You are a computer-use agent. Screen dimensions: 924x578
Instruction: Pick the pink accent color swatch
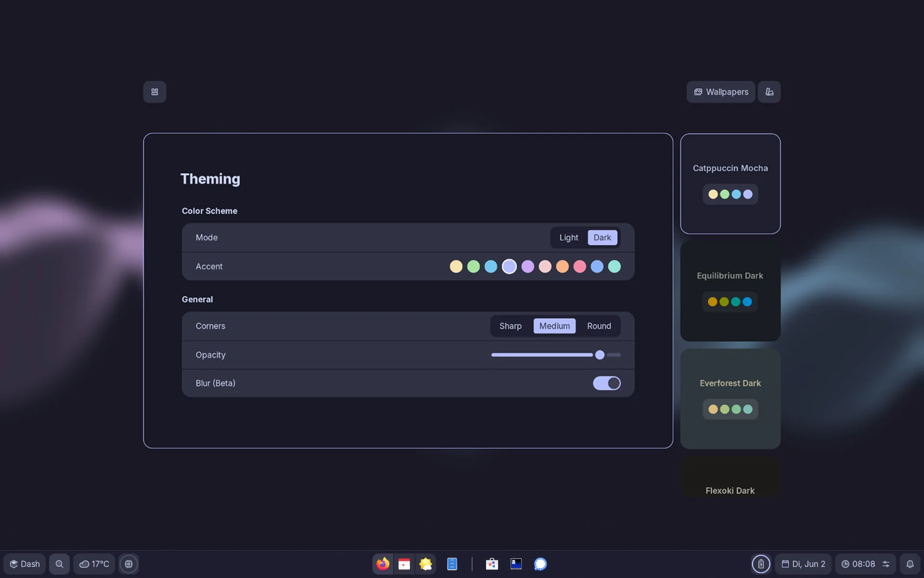point(579,266)
